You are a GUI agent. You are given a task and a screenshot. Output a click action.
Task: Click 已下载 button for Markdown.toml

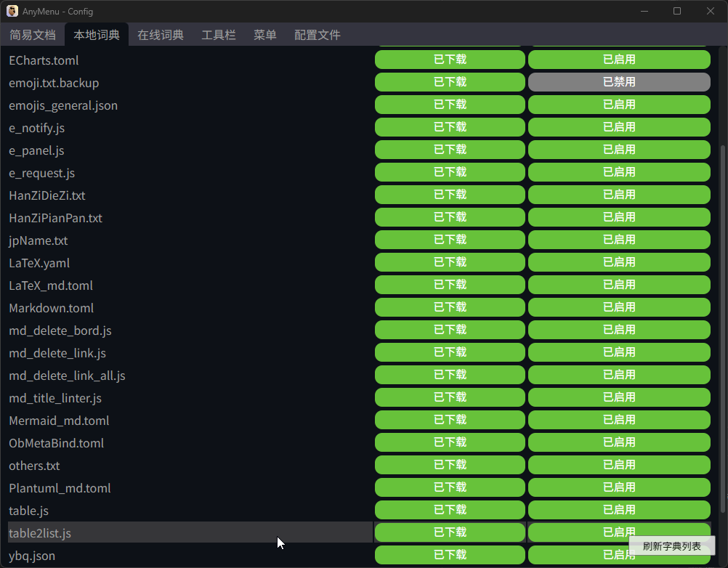[450, 307]
